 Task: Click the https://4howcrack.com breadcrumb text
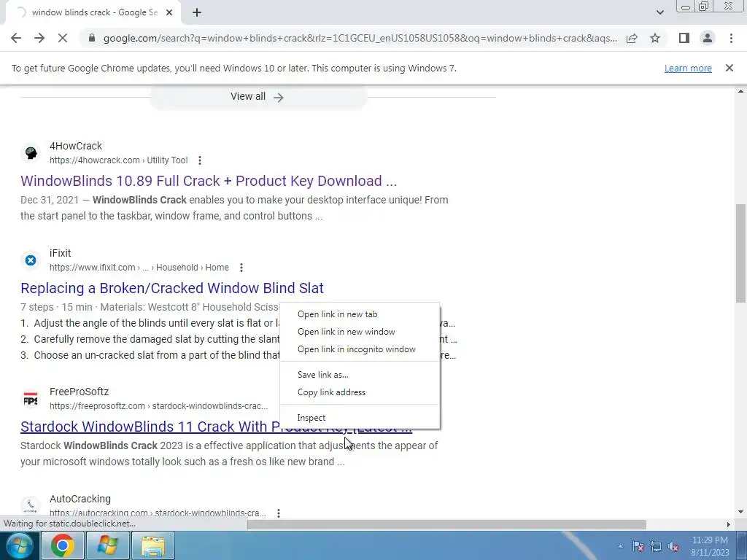tap(95, 160)
